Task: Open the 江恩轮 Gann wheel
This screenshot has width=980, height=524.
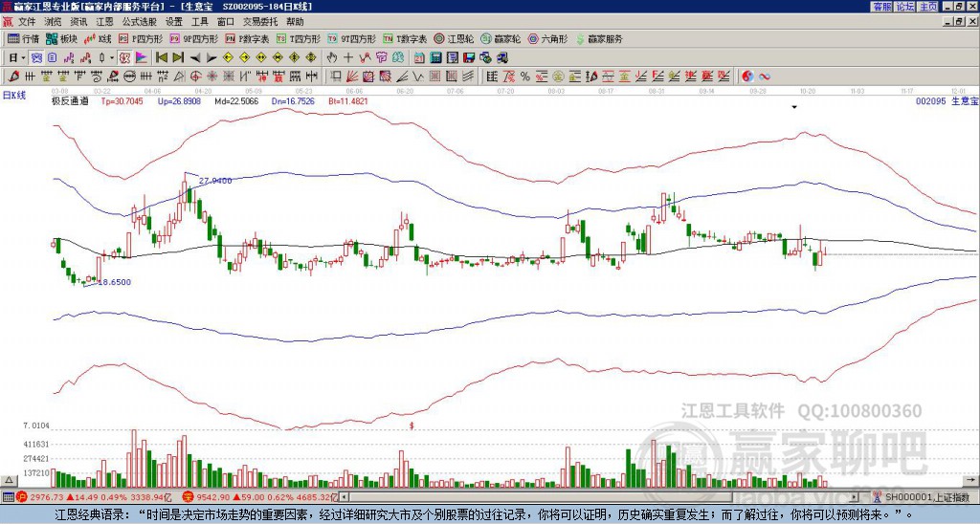Action: [455, 38]
